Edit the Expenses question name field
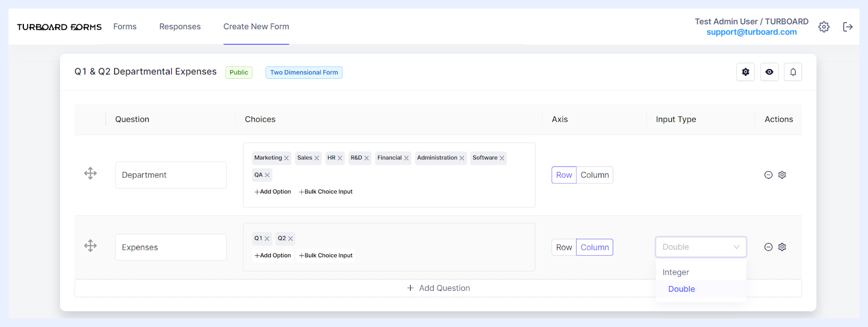Viewport: 868px width, 327px height. click(171, 247)
